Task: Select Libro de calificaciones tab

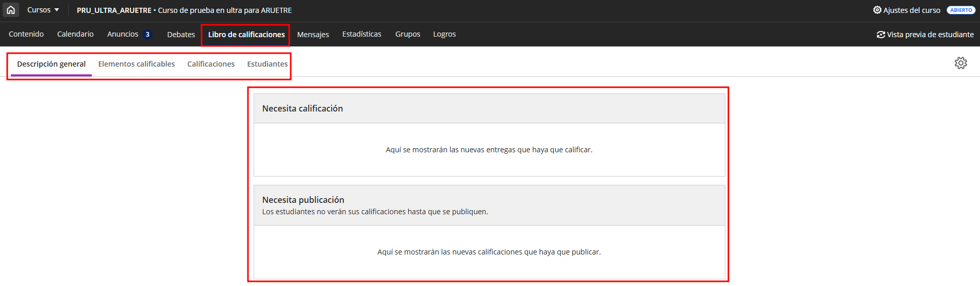Action: tap(246, 35)
